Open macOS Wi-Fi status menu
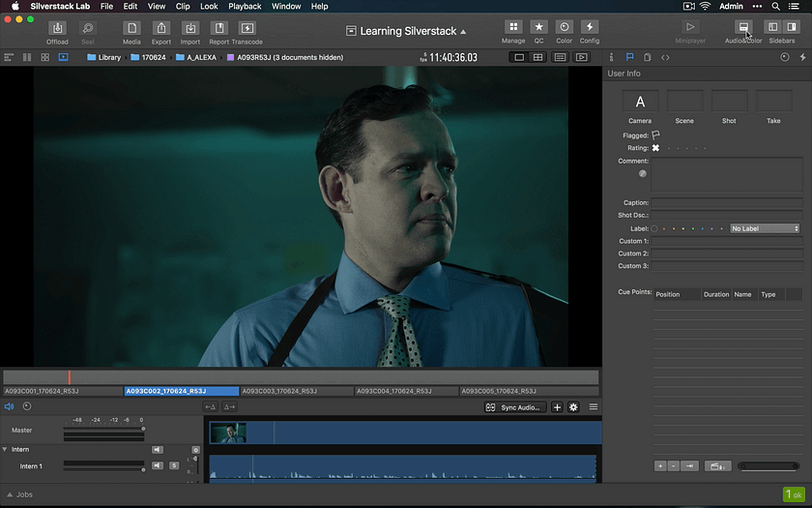The image size is (812, 508). (x=706, y=6)
